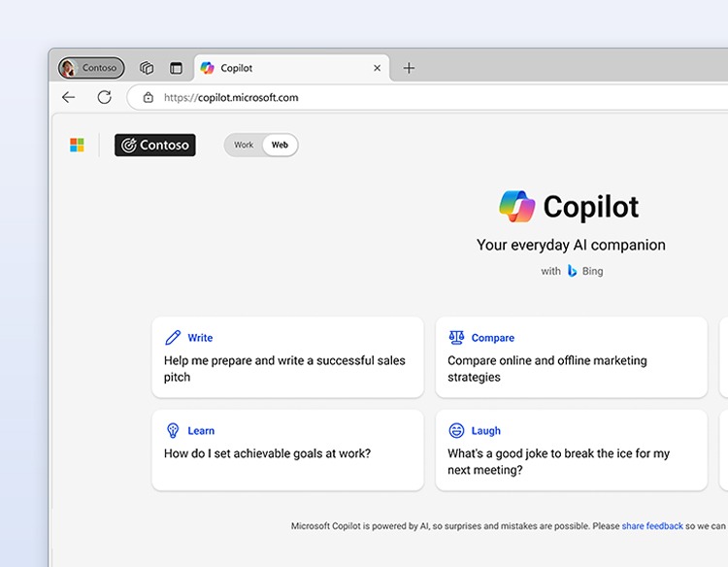Open a new browser tab
728x567 pixels.
(x=409, y=68)
